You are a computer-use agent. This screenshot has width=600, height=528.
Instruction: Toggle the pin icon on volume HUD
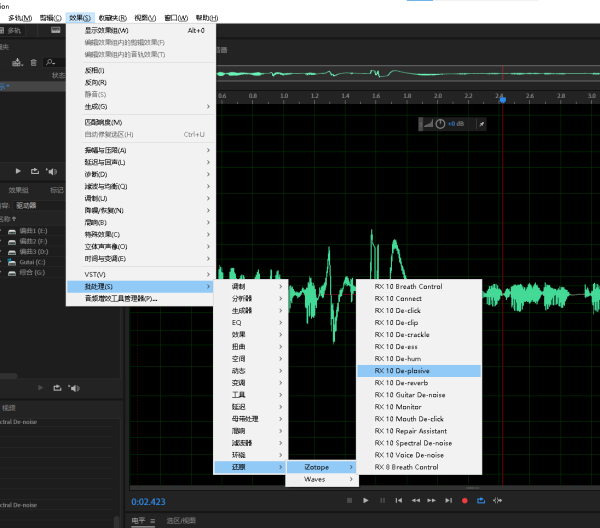pos(482,124)
